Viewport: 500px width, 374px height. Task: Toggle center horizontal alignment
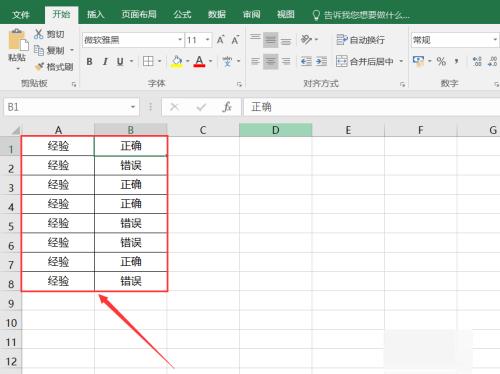[270, 61]
